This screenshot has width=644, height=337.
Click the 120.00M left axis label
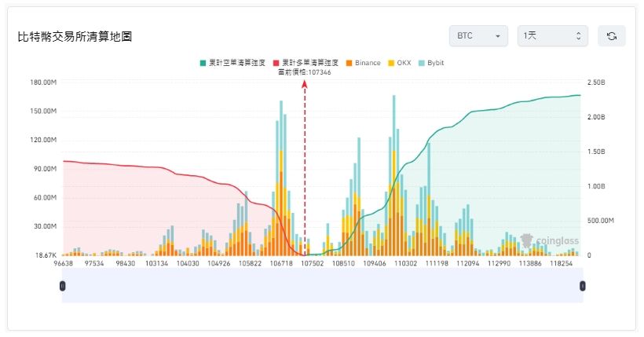(43, 140)
